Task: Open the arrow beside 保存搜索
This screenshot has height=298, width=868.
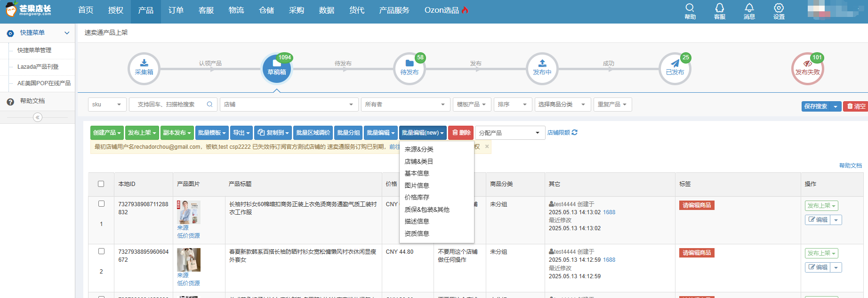Action: 836,106
